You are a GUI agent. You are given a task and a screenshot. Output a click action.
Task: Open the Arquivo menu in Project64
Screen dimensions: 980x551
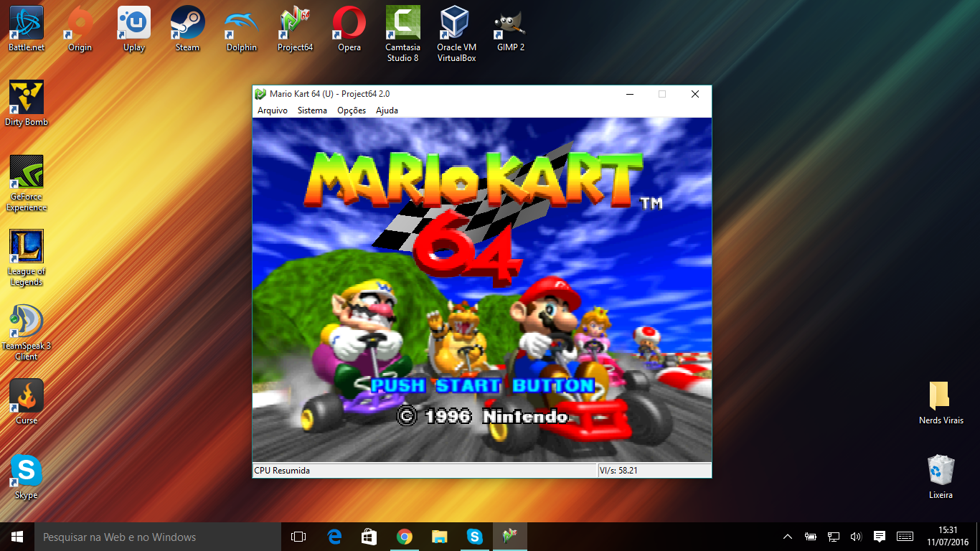272,110
